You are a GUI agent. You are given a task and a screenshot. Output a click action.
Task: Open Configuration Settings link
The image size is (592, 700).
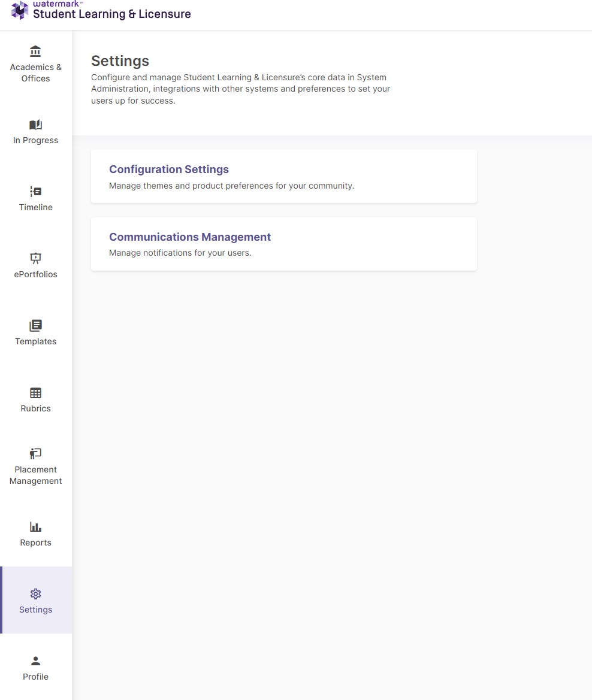pyautogui.click(x=169, y=169)
